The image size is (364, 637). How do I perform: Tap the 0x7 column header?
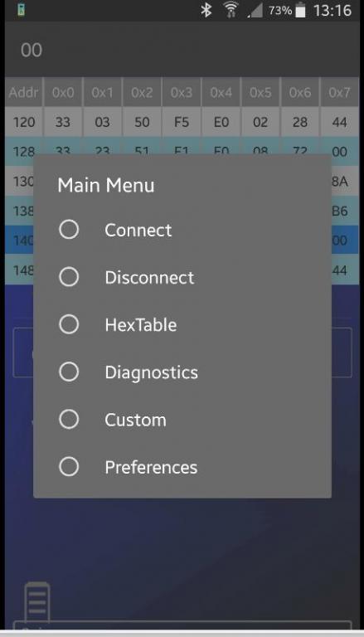tap(339, 93)
